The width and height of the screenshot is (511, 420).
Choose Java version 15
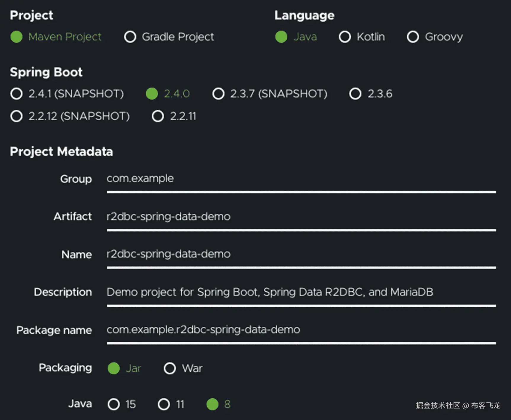[x=114, y=404]
